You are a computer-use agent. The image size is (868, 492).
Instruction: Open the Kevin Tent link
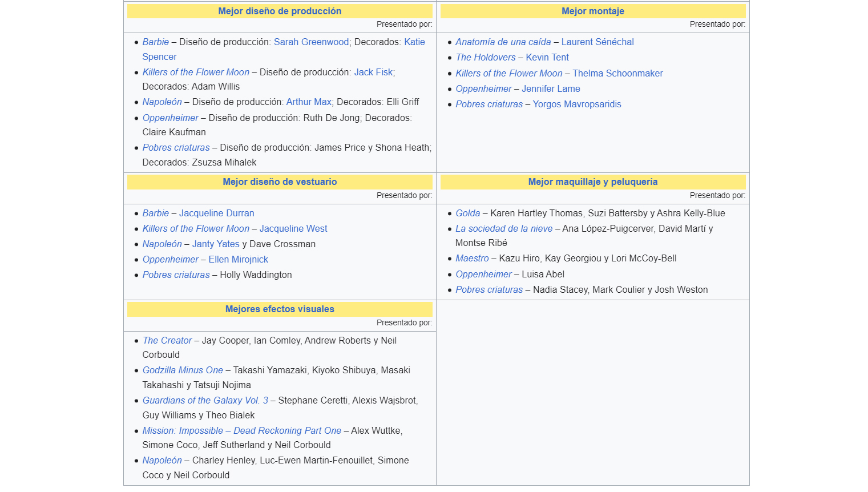[547, 57]
